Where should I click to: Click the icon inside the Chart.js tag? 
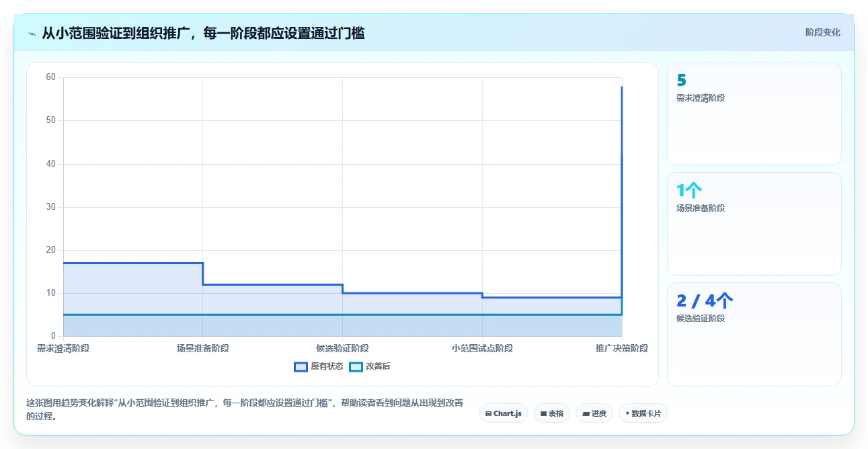(x=488, y=414)
